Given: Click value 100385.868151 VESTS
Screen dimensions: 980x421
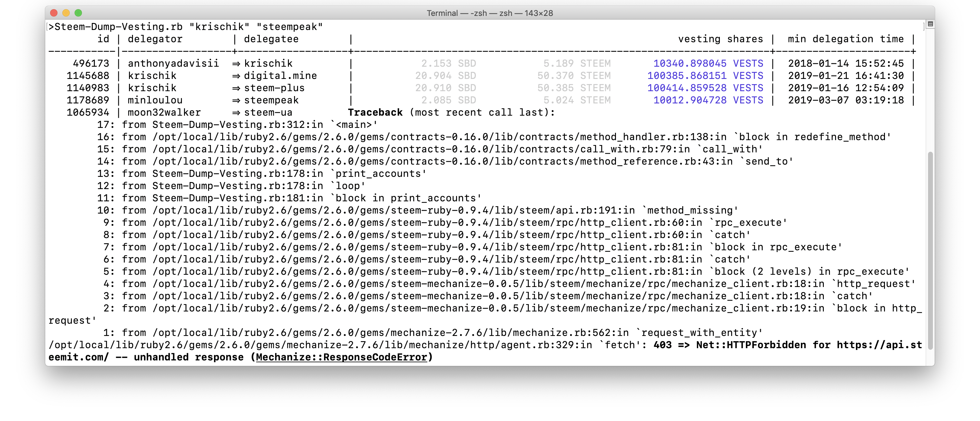Looking at the screenshot, I should pyautogui.click(x=705, y=75).
